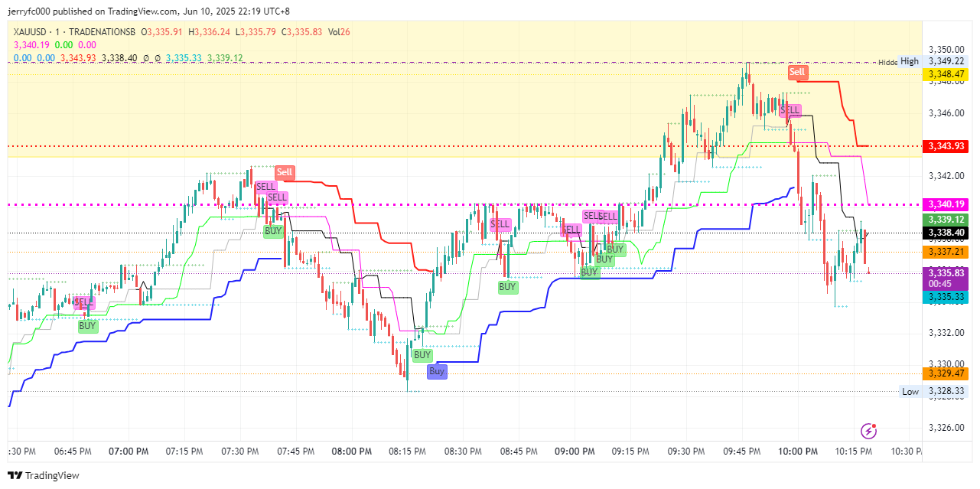
Task: Click the green BUY label near 07:45 PM
Action: click(x=273, y=230)
